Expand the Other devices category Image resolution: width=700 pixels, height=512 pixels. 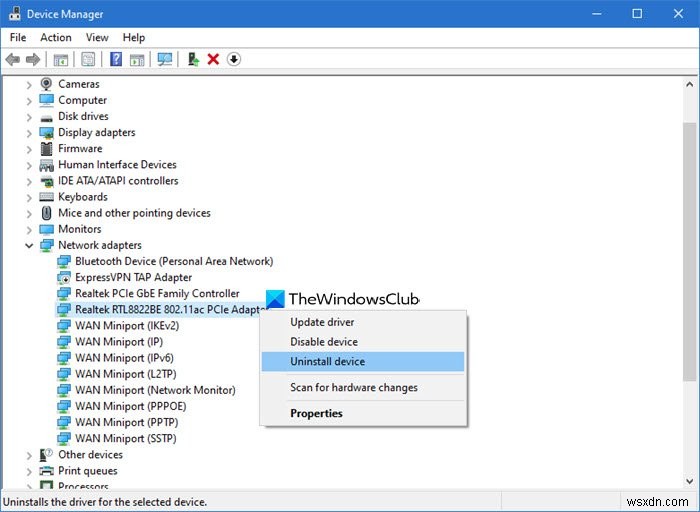point(29,455)
